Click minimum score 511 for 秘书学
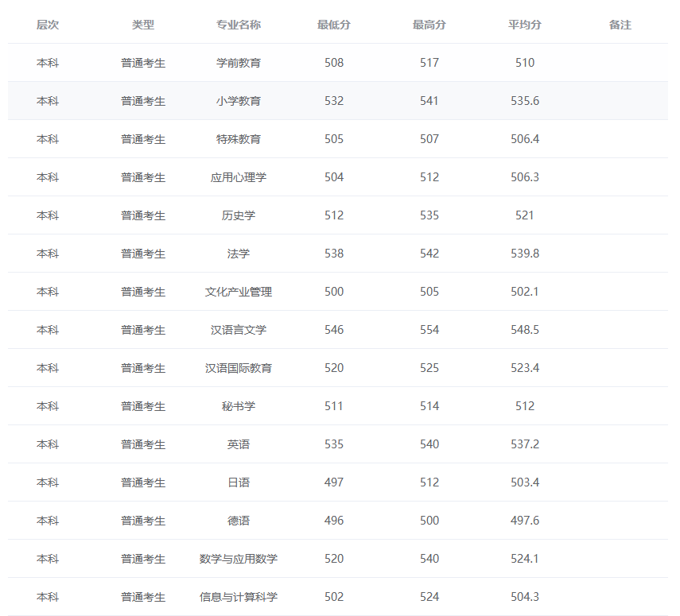The width and height of the screenshot is (680, 616). point(334,406)
